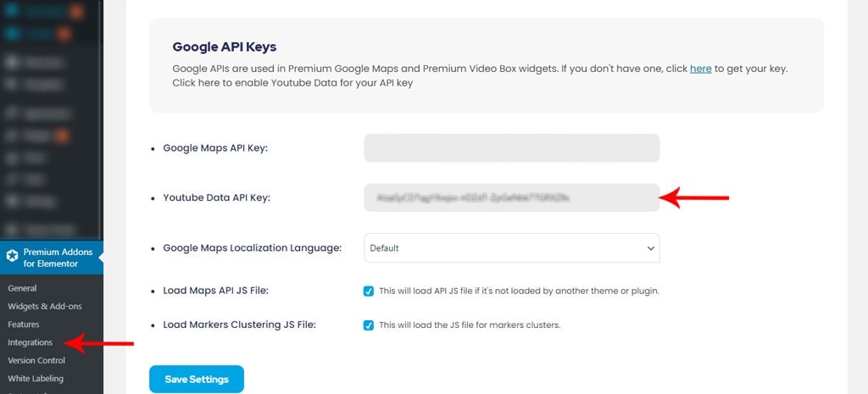Toggle the Load Markers Clustering JS File checkbox

point(369,325)
